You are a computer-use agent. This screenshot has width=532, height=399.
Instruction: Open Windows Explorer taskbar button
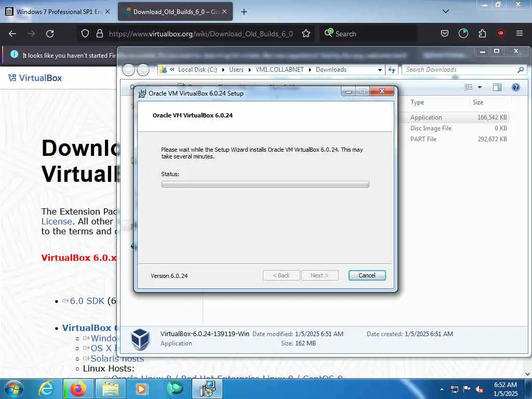click(111, 389)
